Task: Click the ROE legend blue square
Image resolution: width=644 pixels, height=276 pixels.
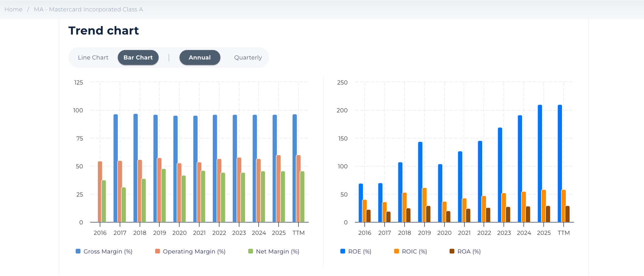Action: point(342,251)
